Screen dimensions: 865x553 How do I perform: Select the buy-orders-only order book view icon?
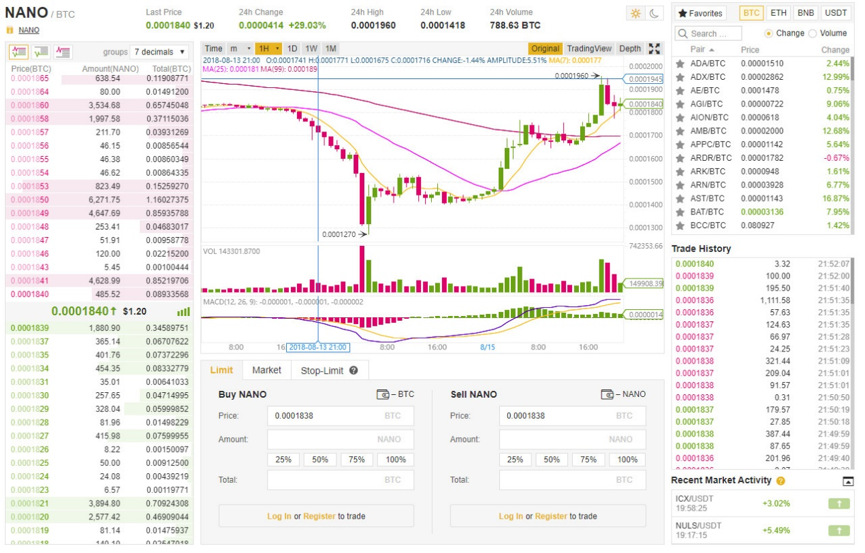pyautogui.click(x=41, y=52)
